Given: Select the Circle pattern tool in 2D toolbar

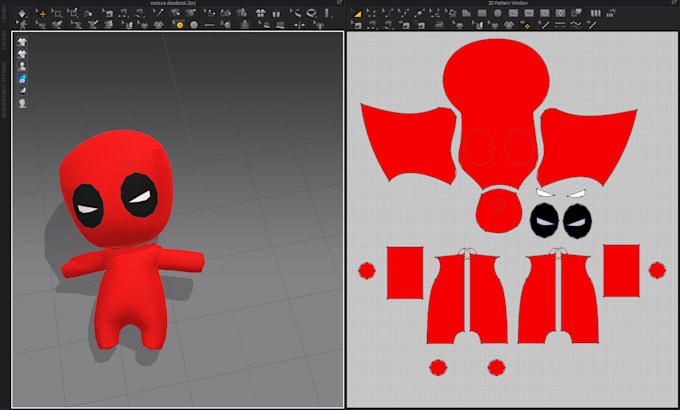Looking at the screenshot, I should tap(497, 13).
